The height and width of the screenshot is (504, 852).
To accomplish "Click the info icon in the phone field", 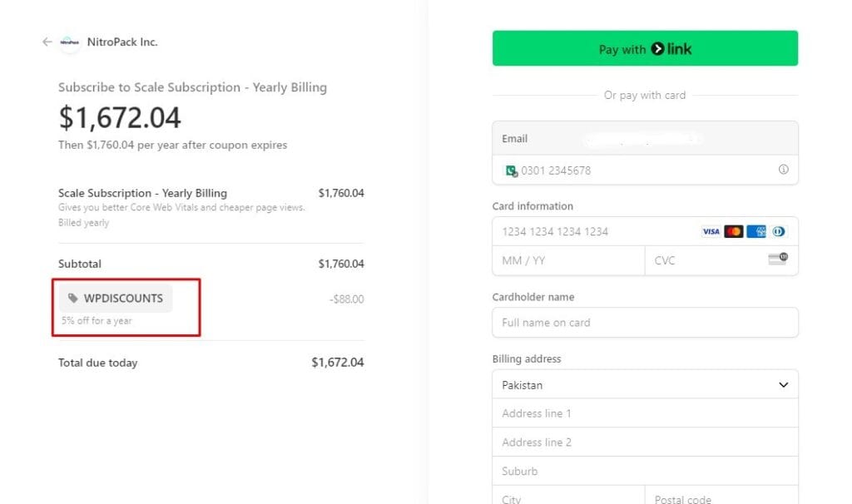I will (783, 170).
